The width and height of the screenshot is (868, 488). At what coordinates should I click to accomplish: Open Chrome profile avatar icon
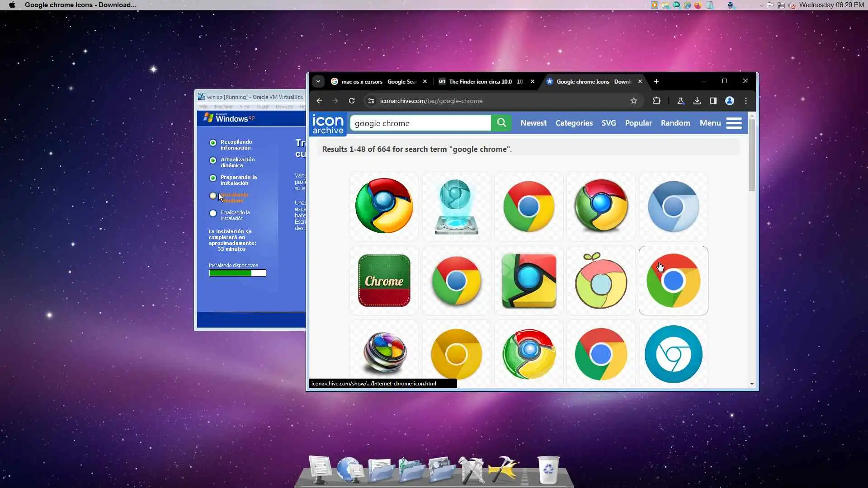729,101
